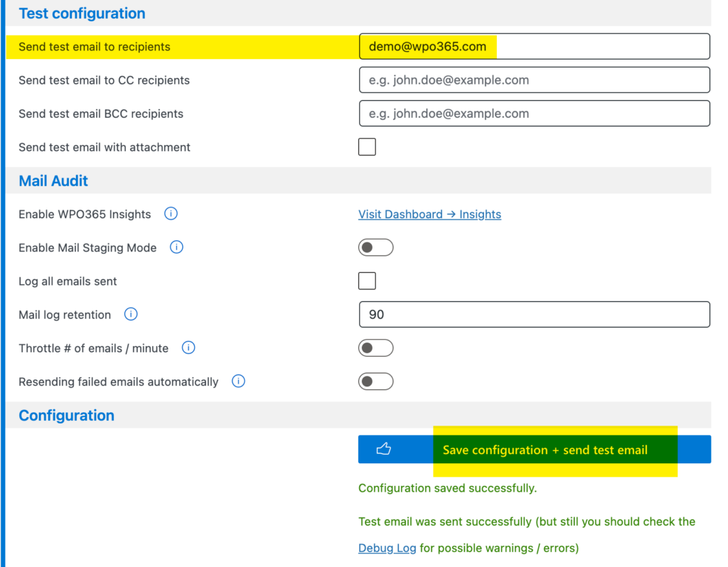Click the CC recipients input field

(x=535, y=80)
